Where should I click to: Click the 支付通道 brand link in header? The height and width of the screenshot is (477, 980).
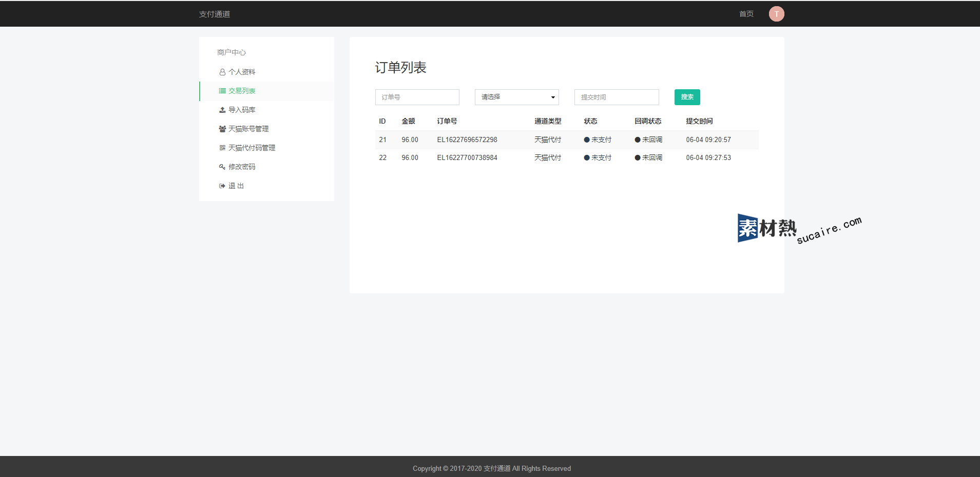click(x=215, y=14)
